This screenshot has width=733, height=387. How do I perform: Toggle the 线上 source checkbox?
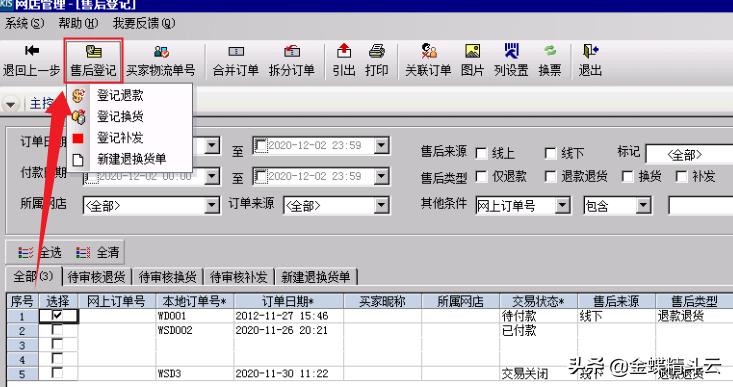coord(481,153)
